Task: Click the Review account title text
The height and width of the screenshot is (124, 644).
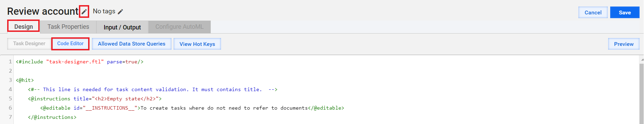Action: tap(43, 11)
